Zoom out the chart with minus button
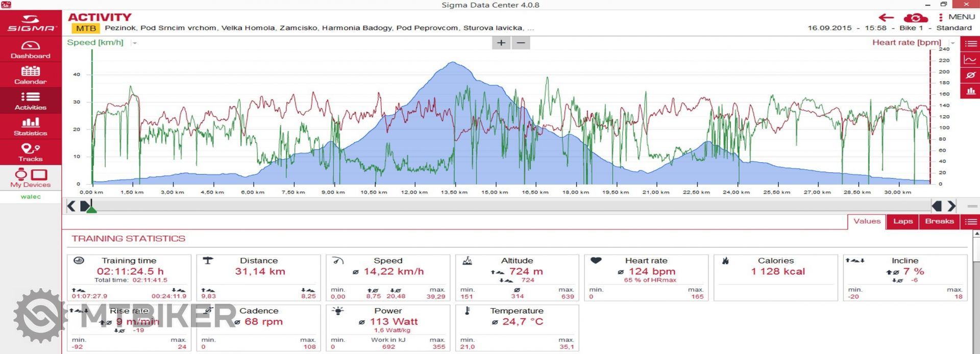The image size is (980, 354). pyautogui.click(x=521, y=43)
